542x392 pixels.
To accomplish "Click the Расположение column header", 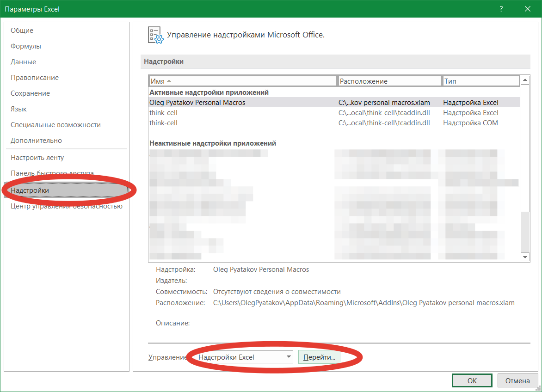I will (390, 80).
